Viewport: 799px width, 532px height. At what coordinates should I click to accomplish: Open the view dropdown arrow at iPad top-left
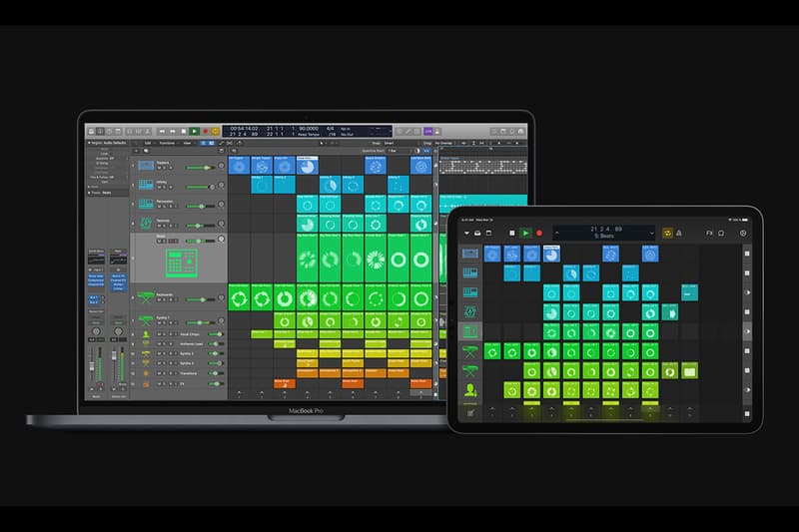click(x=464, y=233)
